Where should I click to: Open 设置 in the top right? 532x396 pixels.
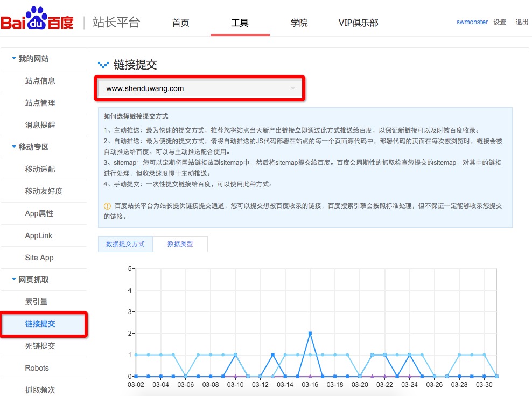click(x=500, y=22)
